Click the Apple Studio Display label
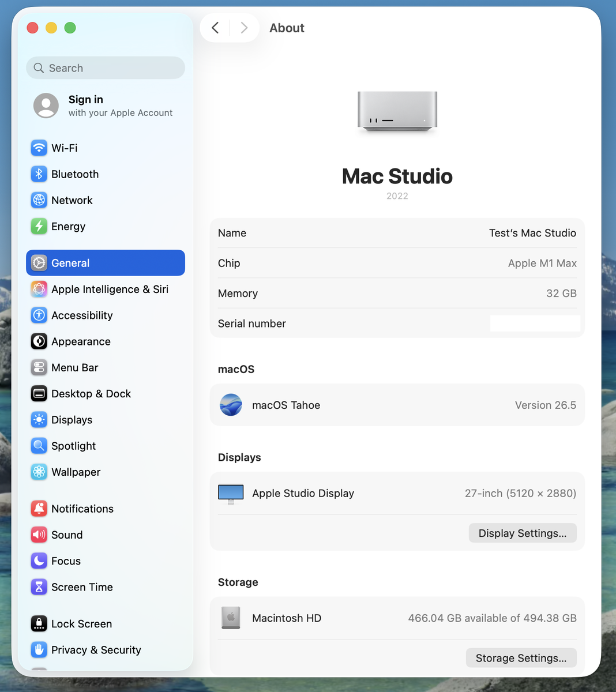616x692 pixels. pyautogui.click(x=303, y=493)
